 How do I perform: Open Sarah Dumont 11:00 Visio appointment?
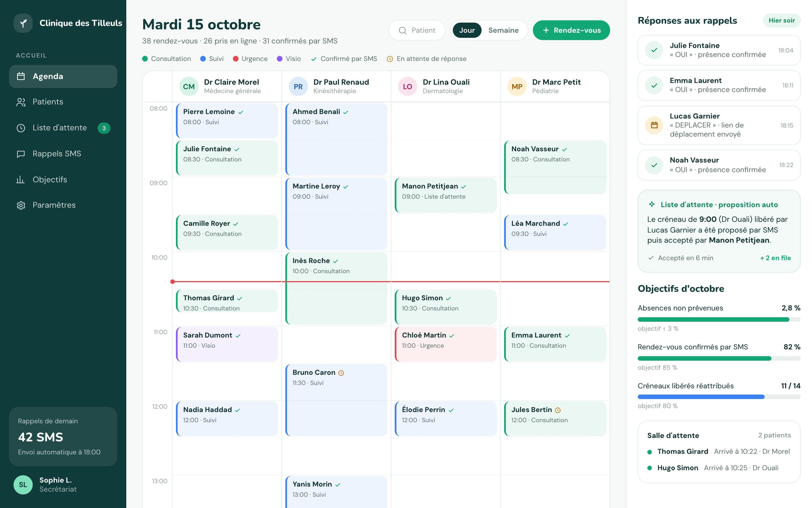pos(227,344)
